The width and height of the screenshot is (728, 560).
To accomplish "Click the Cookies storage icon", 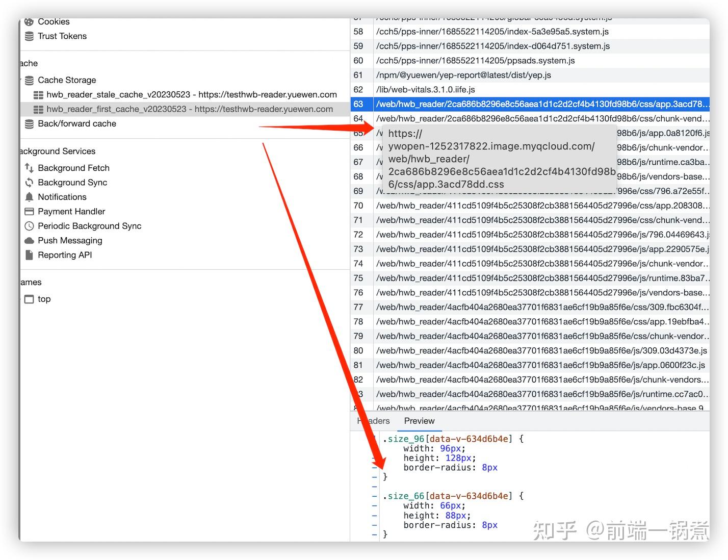I will pyautogui.click(x=29, y=21).
